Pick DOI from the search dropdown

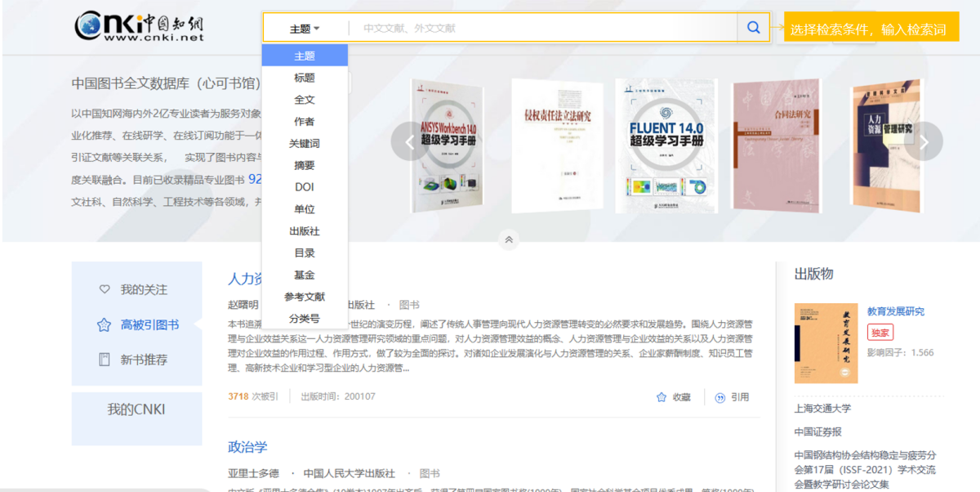pos(305,187)
